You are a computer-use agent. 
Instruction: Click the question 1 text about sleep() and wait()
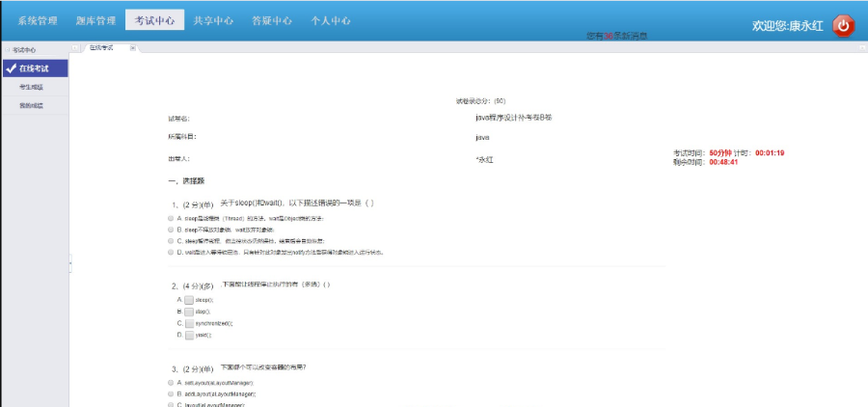pos(297,203)
